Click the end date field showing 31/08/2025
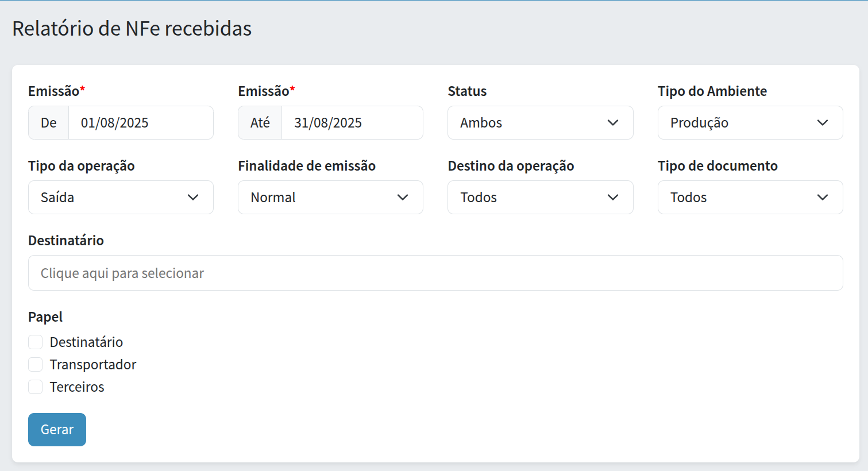868x471 pixels. pyautogui.click(x=352, y=123)
